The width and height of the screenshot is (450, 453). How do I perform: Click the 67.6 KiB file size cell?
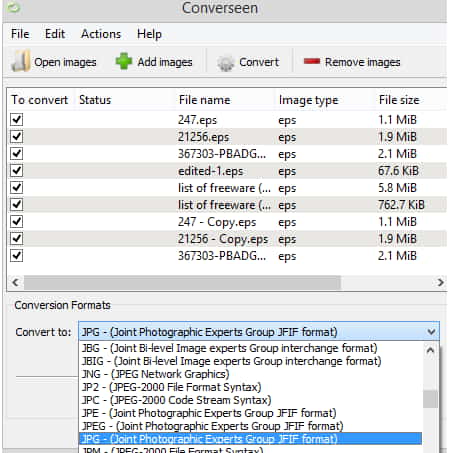[x=398, y=171]
